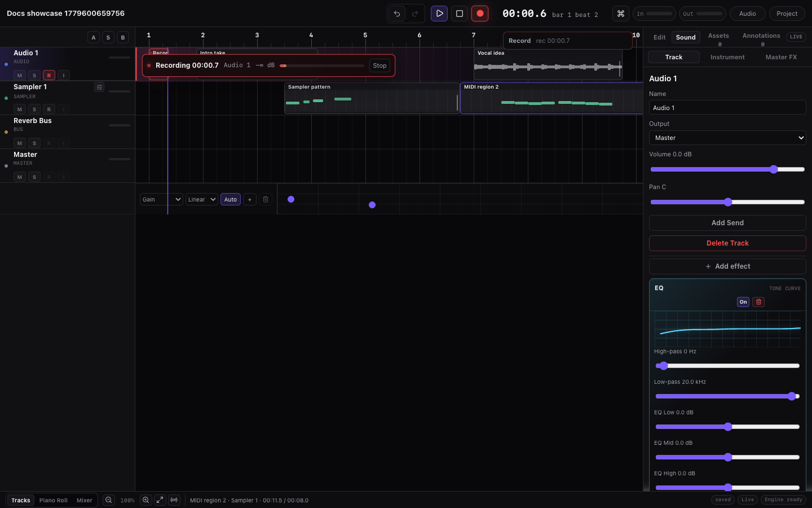Screen dimensions: 812x508
Task: Adjust the Low-pass slider
Action: coord(727,396)
